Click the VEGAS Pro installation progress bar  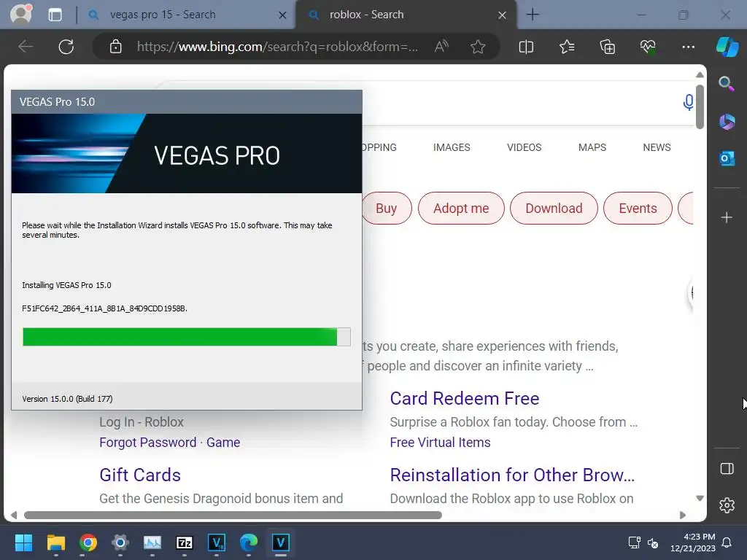pyautogui.click(x=187, y=337)
